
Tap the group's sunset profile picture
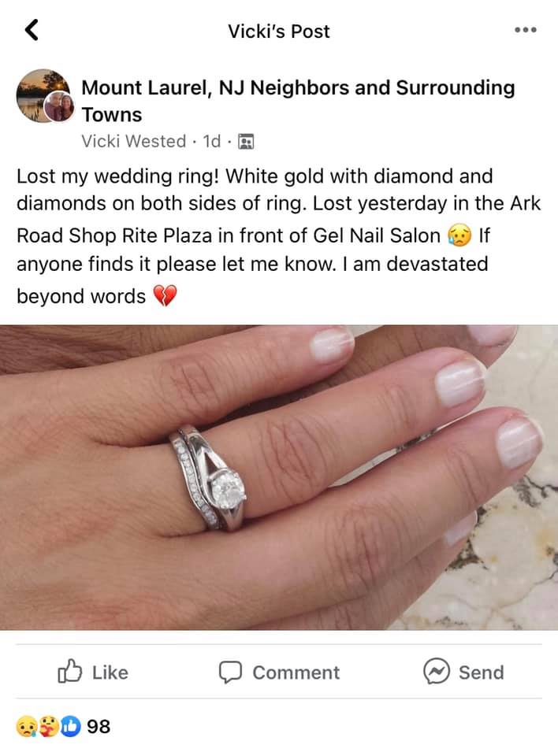(41, 94)
